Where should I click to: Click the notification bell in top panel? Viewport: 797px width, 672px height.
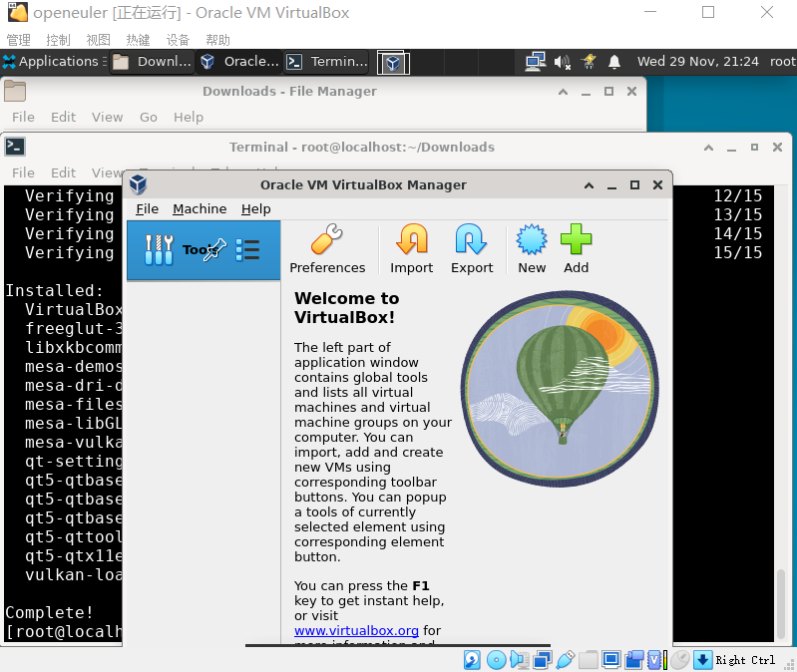[614, 62]
